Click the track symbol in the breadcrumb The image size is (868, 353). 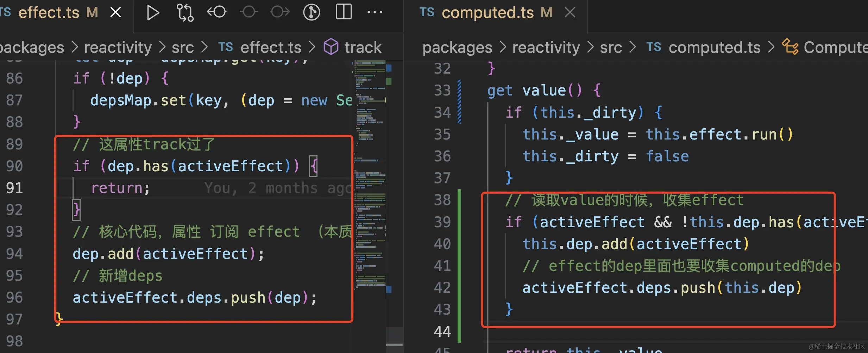point(353,47)
